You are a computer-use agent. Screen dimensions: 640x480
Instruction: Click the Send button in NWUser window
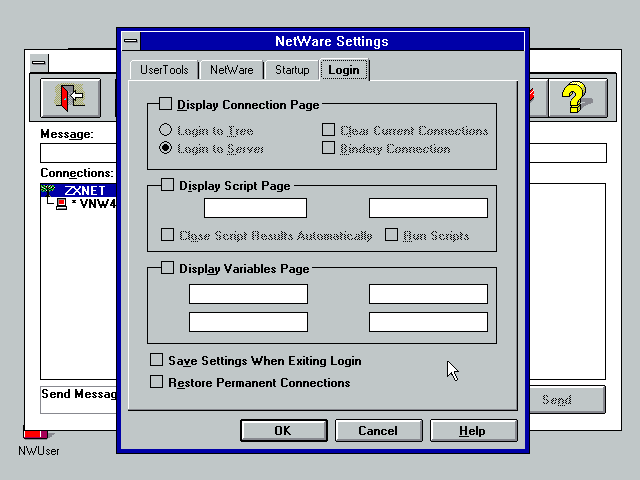coord(567,400)
